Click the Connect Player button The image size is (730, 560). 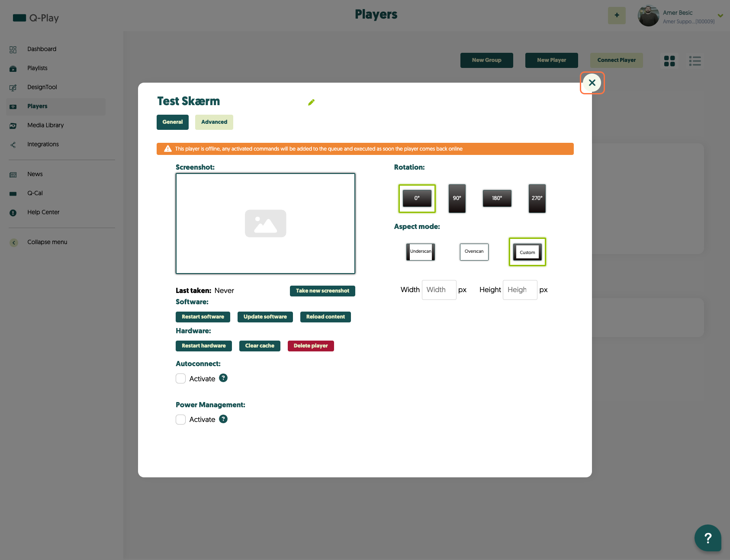click(x=617, y=60)
